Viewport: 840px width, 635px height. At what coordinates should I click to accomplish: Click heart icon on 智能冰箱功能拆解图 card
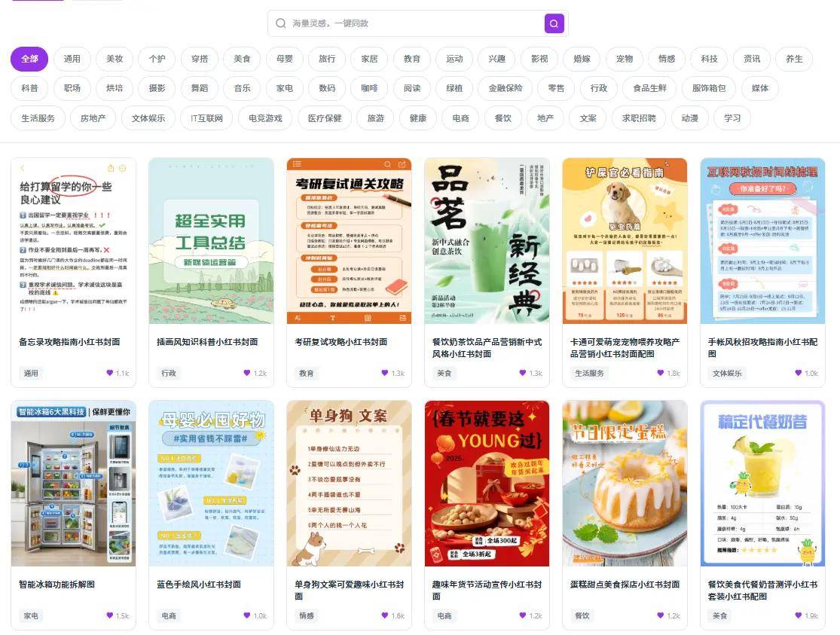(110, 615)
